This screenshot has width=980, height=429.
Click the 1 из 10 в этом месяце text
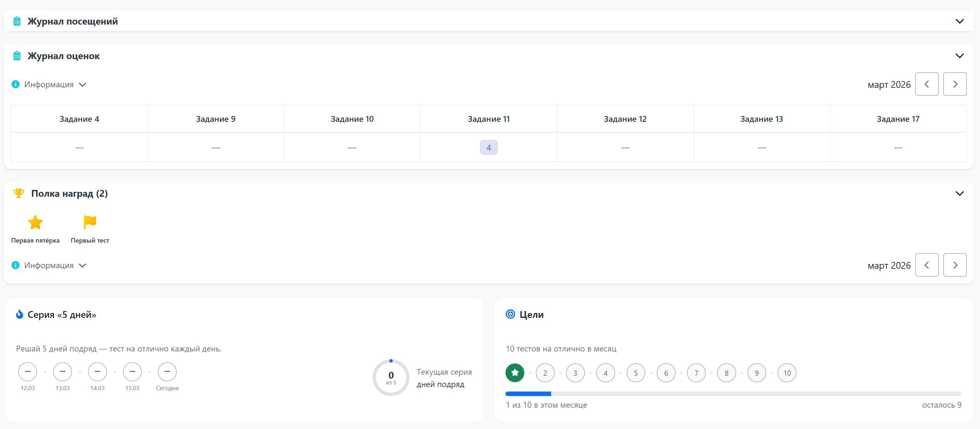click(x=546, y=405)
